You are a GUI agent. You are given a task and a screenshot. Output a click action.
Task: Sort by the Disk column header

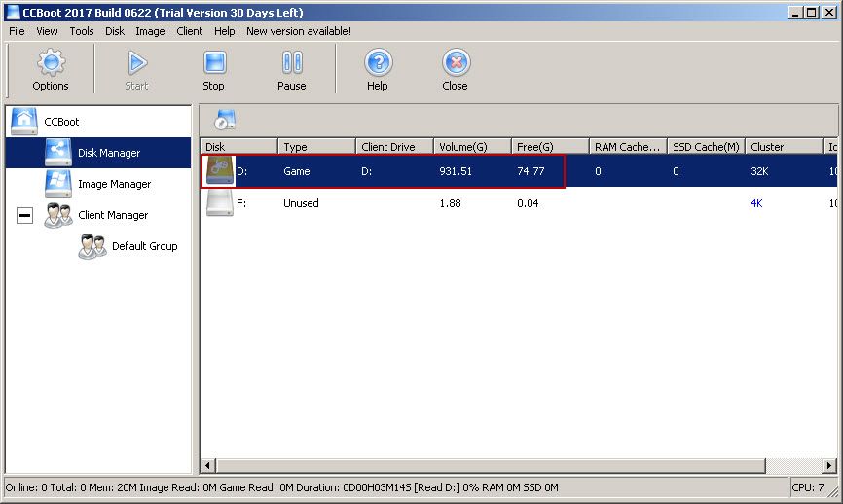(239, 147)
